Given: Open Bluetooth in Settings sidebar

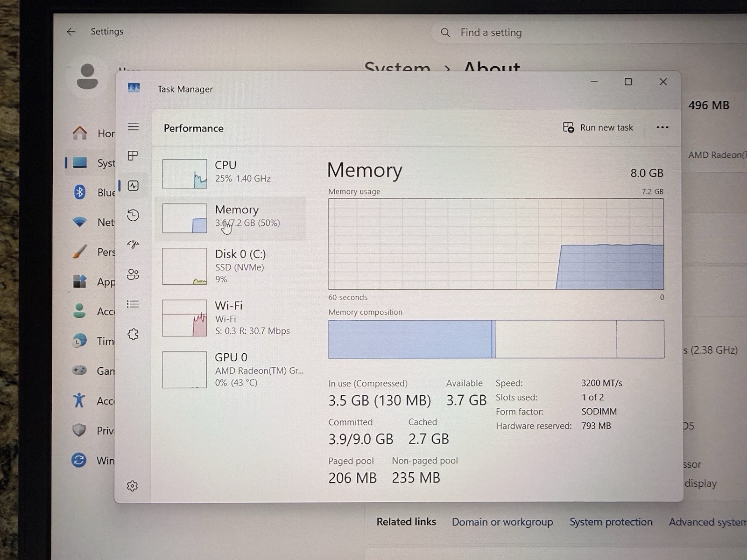Looking at the screenshot, I should tap(93, 192).
